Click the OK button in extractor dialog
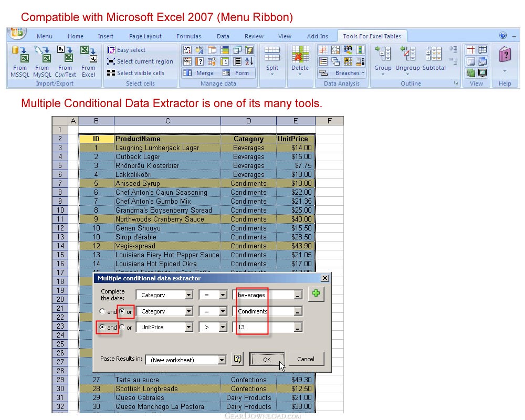The width and height of the screenshot is (525, 420). click(267, 359)
